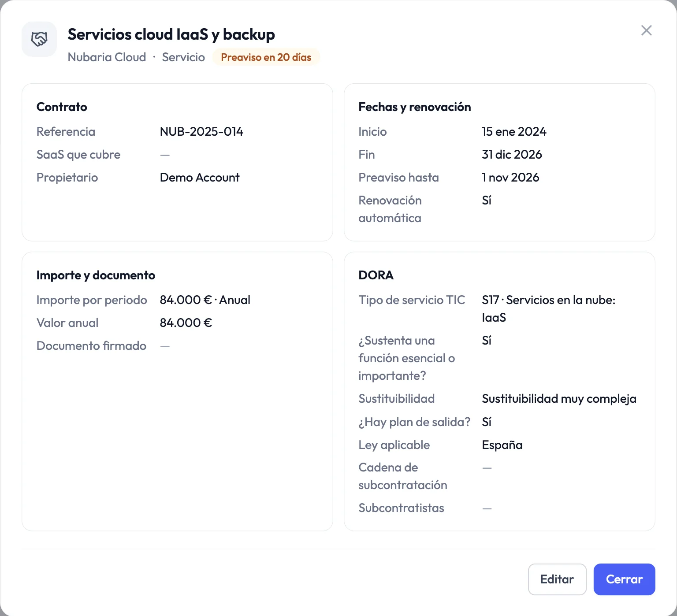Close the dialog with the X icon

646,30
